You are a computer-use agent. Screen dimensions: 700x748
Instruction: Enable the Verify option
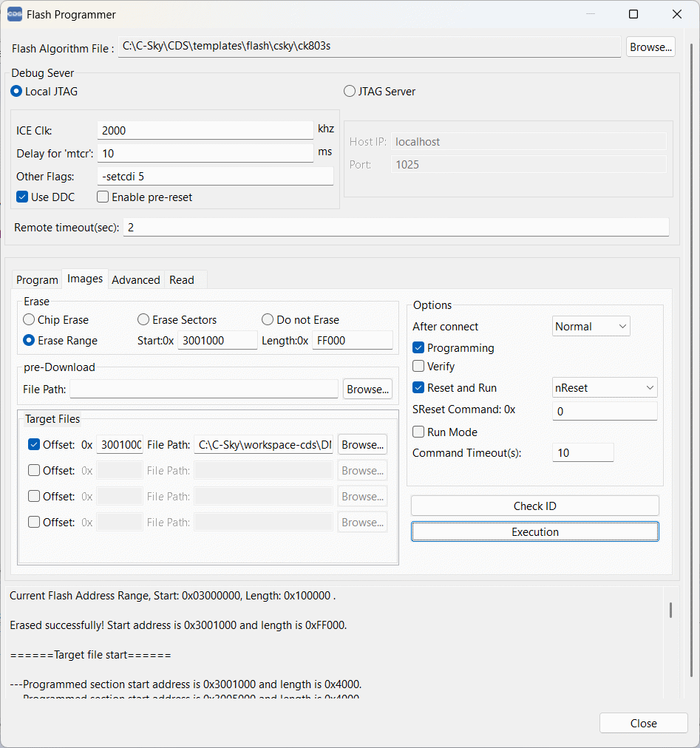(x=419, y=367)
